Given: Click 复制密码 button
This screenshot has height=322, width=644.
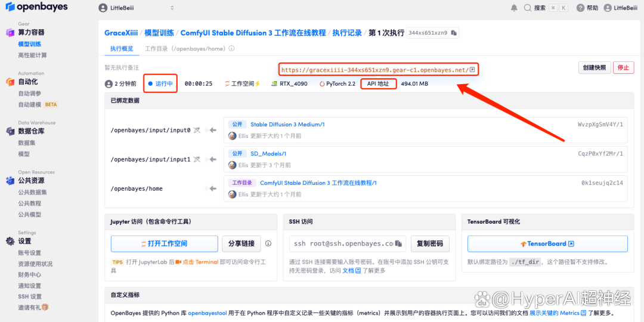Looking at the screenshot, I should (x=429, y=243).
